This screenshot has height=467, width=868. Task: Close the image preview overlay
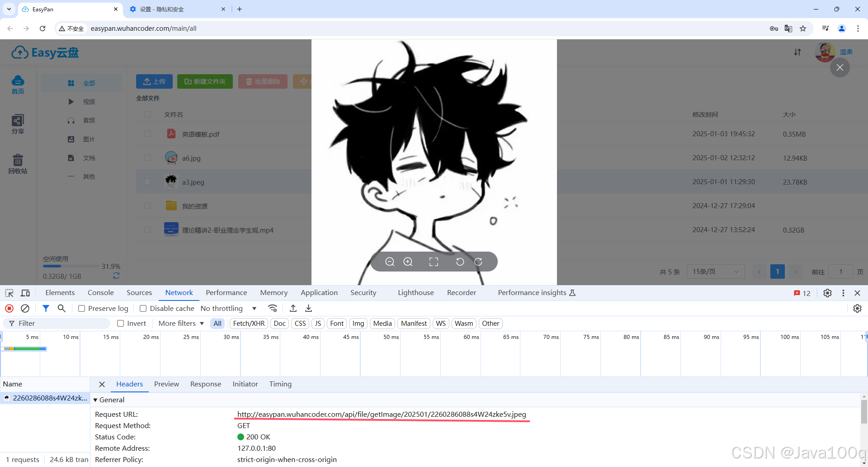click(x=840, y=67)
